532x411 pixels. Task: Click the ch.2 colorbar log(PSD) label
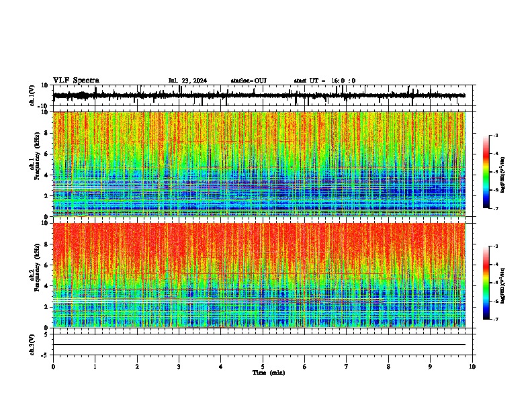[503, 286]
